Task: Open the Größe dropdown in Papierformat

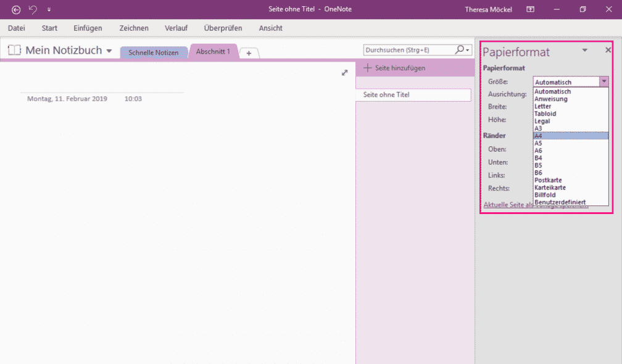Action: click(604, 81)
